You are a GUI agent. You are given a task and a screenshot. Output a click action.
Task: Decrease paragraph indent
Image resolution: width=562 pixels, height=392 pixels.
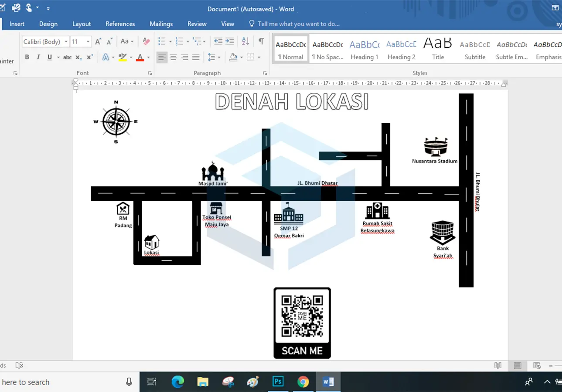[x=218, y=41]
